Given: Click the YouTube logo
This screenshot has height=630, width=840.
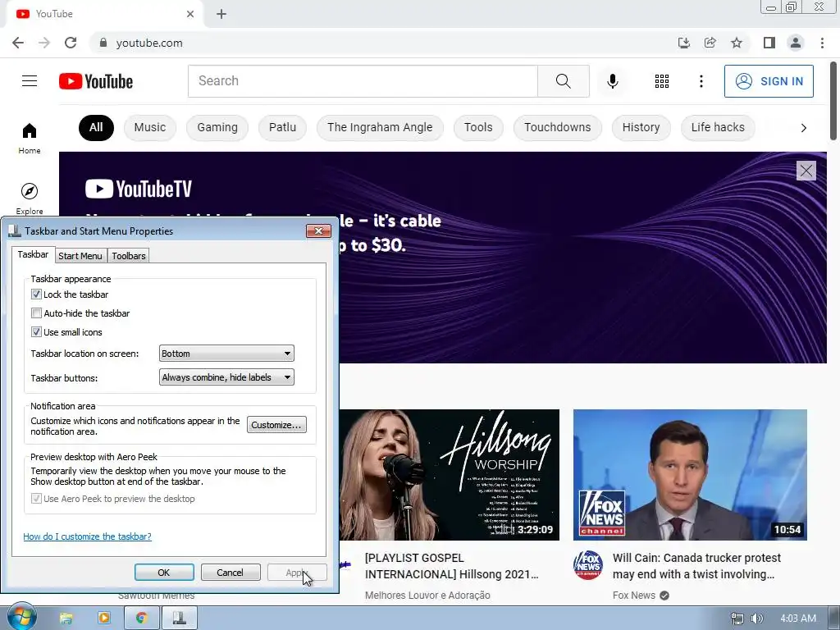Looking at the screenshot, I should [x=96, y=81].
